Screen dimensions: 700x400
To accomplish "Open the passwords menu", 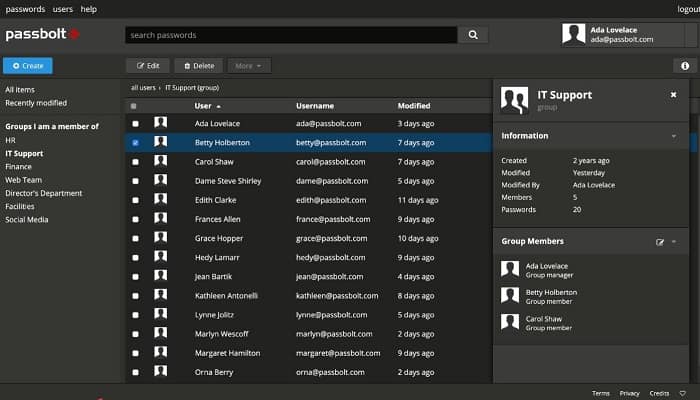I will point(25,9).
